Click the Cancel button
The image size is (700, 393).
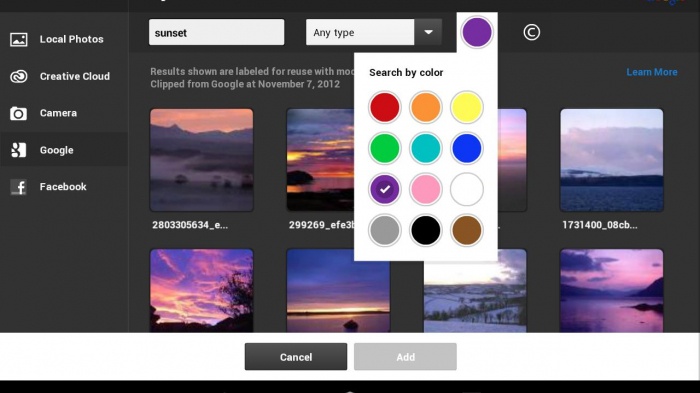[296, 356]
